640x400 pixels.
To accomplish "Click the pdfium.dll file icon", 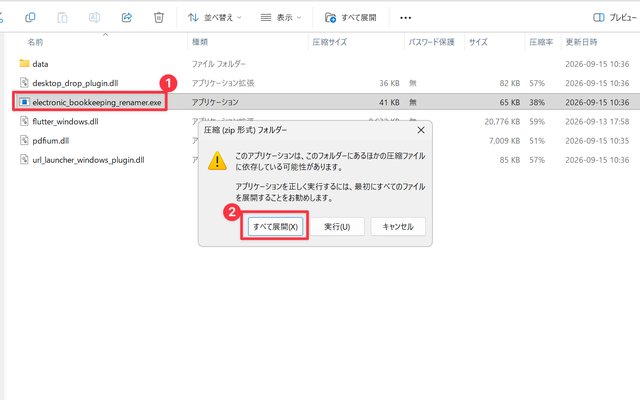I will point(24,140).
